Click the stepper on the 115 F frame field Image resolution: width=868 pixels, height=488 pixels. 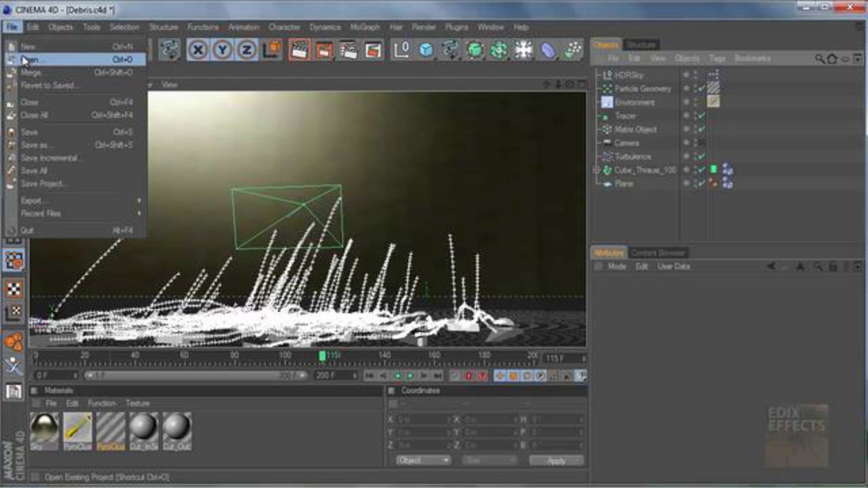(583, 359)
